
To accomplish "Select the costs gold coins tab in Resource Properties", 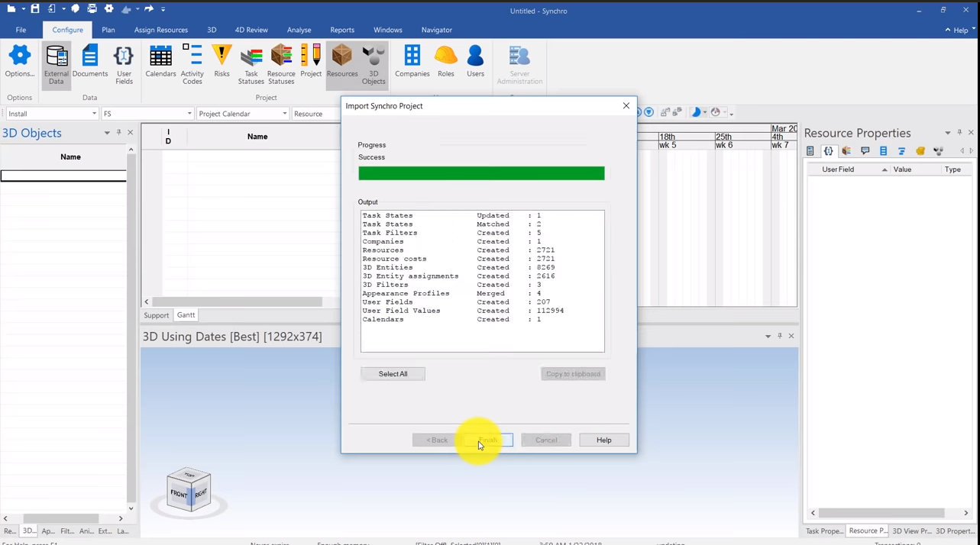I will tap(920, 151).
